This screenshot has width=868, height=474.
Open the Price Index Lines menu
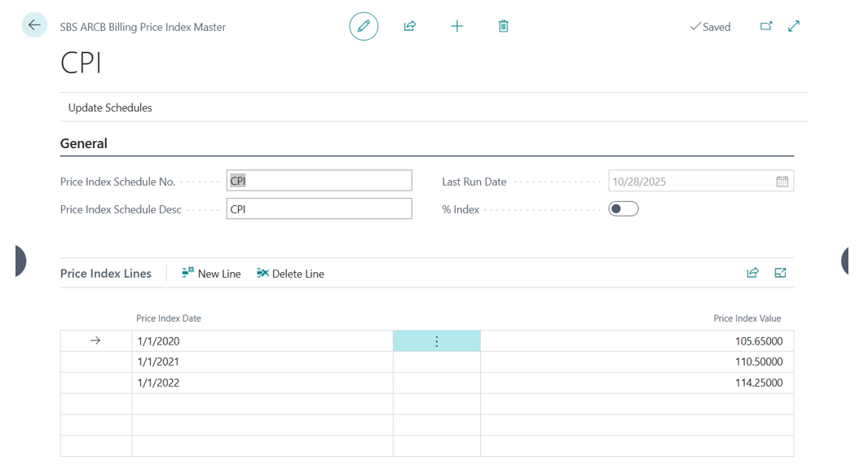coord(106,274)
